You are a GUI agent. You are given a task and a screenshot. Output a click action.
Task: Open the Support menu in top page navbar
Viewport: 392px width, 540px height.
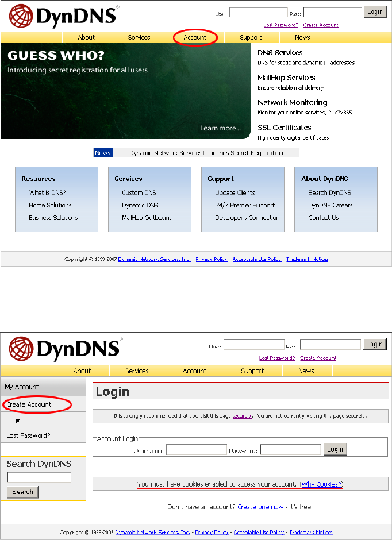251,37
